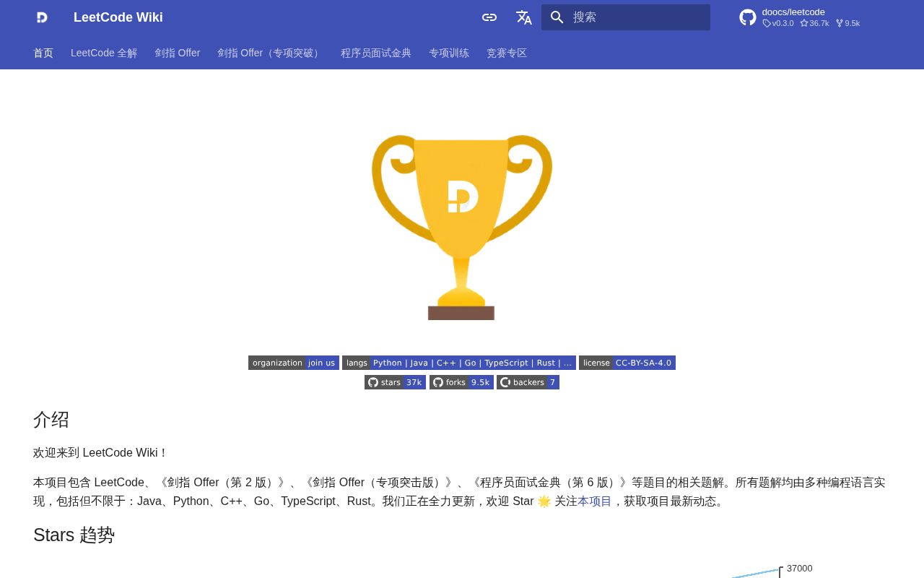Screen dimensions: 924x578
Task: Focus the 搜索 search field
Action: 626,17
